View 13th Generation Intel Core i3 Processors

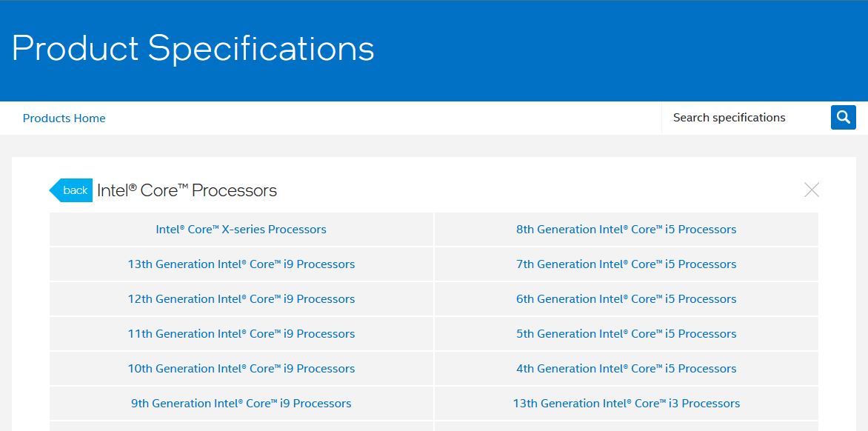click(627, 403)
